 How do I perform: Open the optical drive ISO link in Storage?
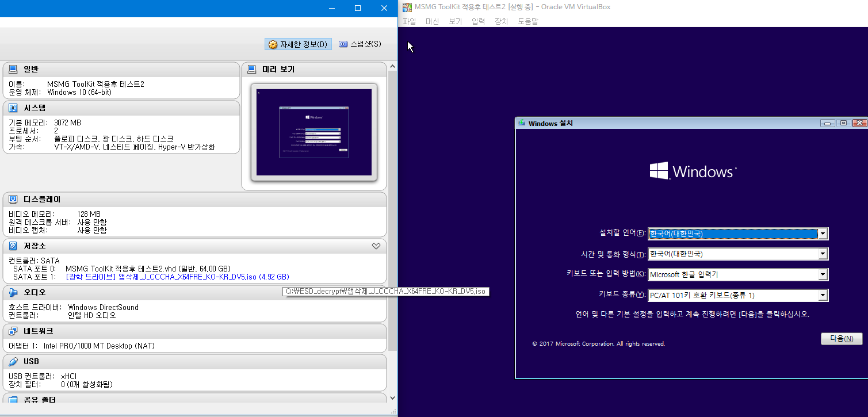click(x=178, y=277)
